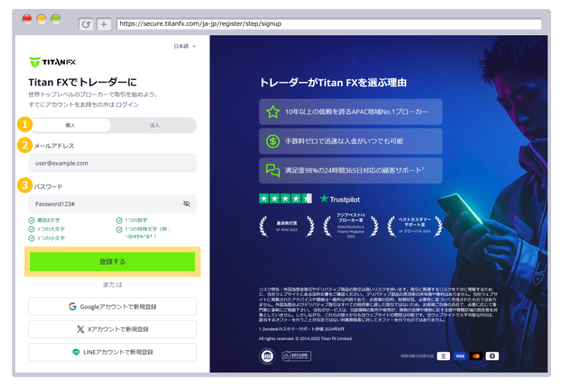Click the 最低8文字 check icon

(x=32, y=220)
